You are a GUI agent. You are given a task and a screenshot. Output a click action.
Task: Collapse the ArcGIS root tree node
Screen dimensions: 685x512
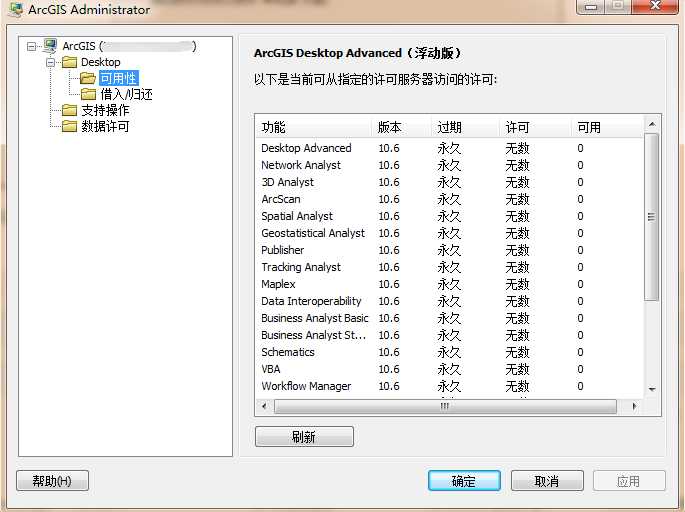coord(31,46)
